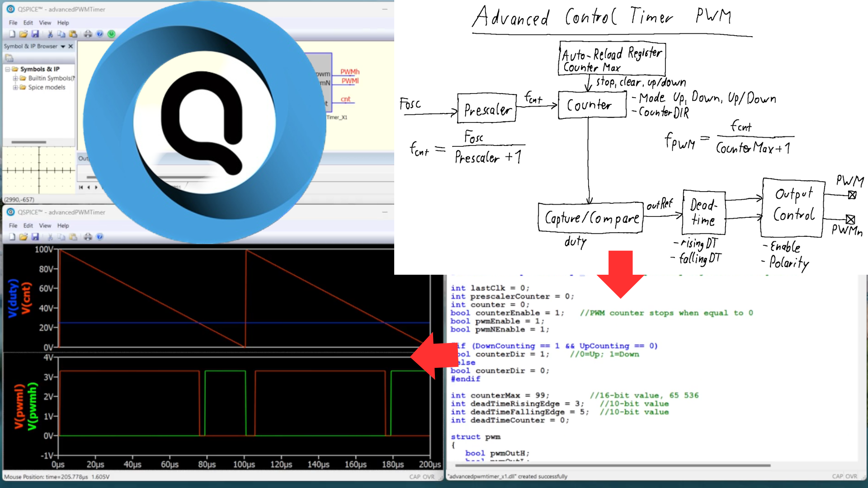Expand the Spice models tree node
This screenshot has width=868, height=488.
[15, 87]
